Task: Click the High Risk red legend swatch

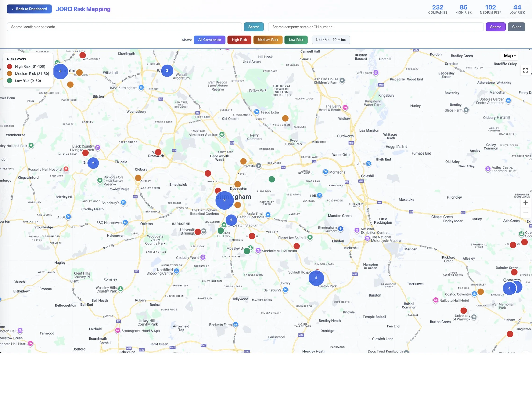Action: coord(10,66)
